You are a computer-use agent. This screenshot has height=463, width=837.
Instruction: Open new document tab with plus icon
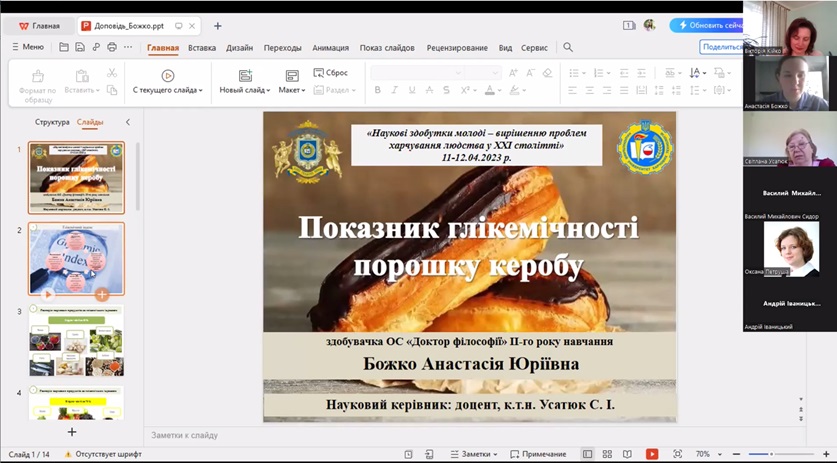tap(218, 26)
